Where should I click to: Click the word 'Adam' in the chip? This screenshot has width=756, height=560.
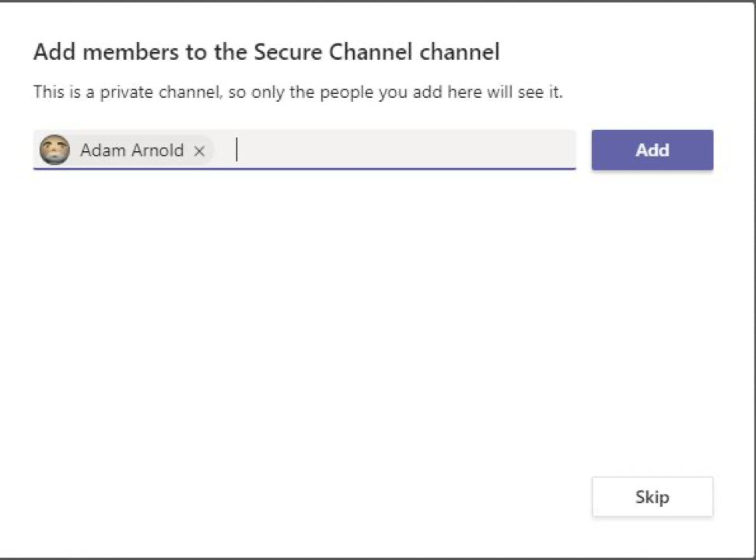(x=103, y=150)
